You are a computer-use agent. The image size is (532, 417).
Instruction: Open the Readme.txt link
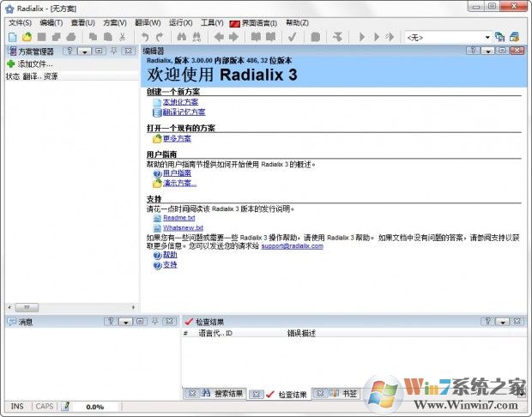[178, 218]
